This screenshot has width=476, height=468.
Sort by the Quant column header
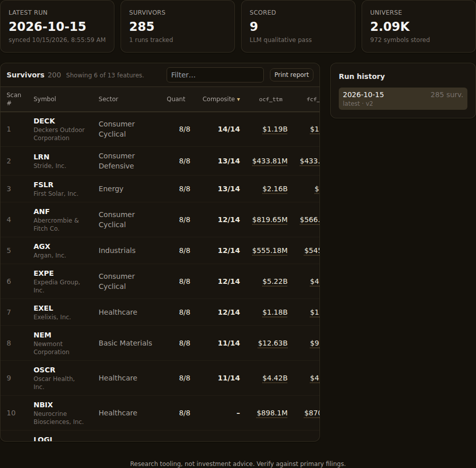click(176, 99)
